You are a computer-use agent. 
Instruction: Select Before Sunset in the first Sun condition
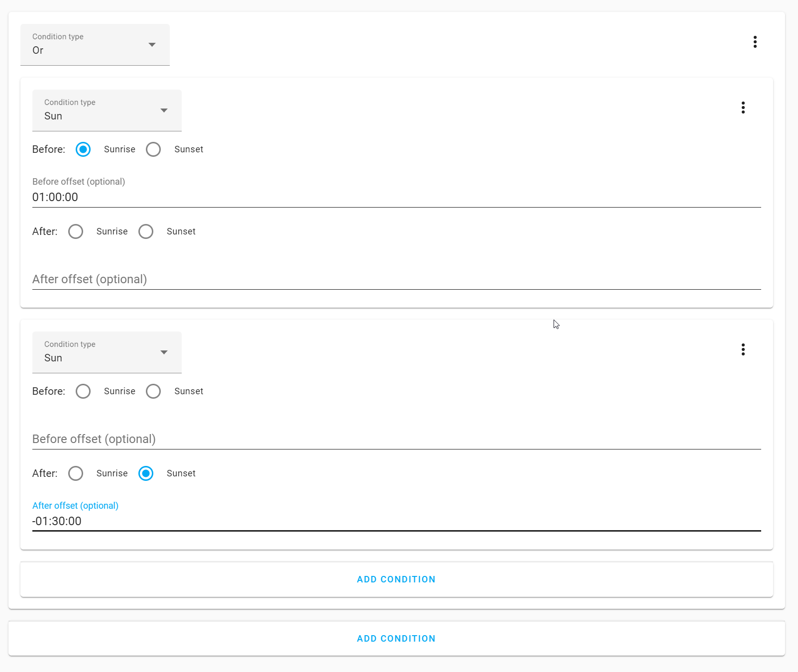(153, 149)
